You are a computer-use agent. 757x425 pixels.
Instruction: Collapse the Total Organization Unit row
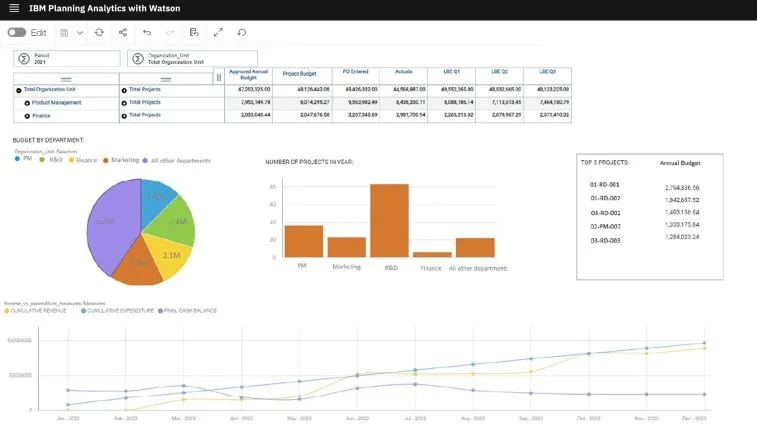19,90
